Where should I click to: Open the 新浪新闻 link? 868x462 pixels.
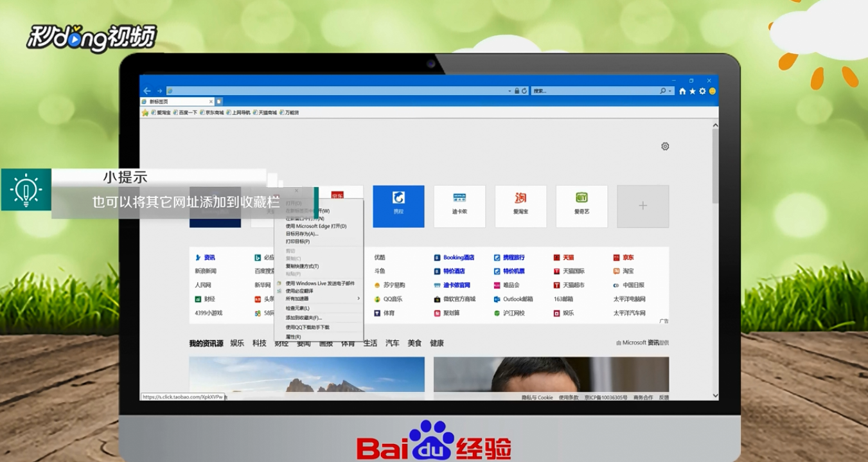coord(206,271)
